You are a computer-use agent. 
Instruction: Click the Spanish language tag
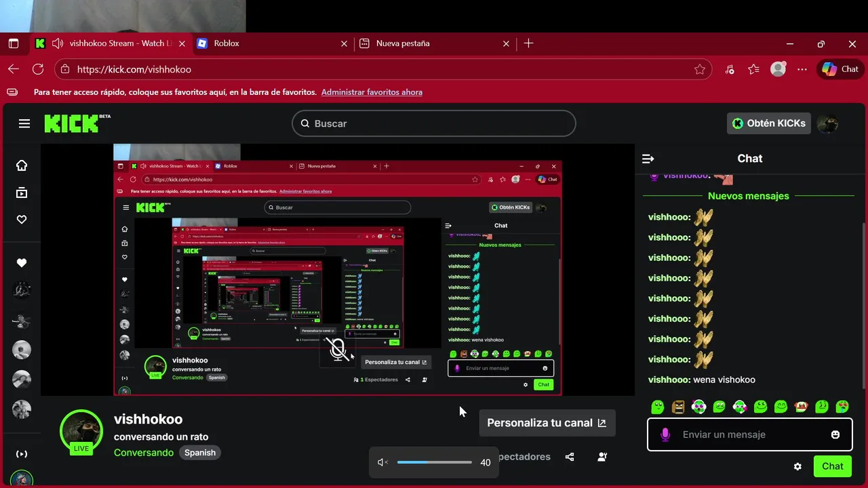(200, 453)
